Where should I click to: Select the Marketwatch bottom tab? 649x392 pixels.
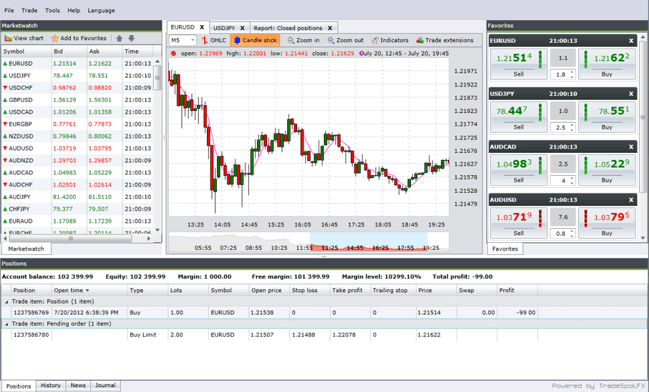tap(26, 249)
